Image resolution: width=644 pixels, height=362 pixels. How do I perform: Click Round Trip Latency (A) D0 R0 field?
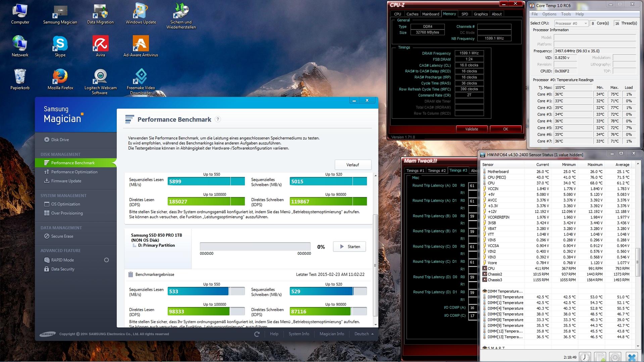(473, 186)
